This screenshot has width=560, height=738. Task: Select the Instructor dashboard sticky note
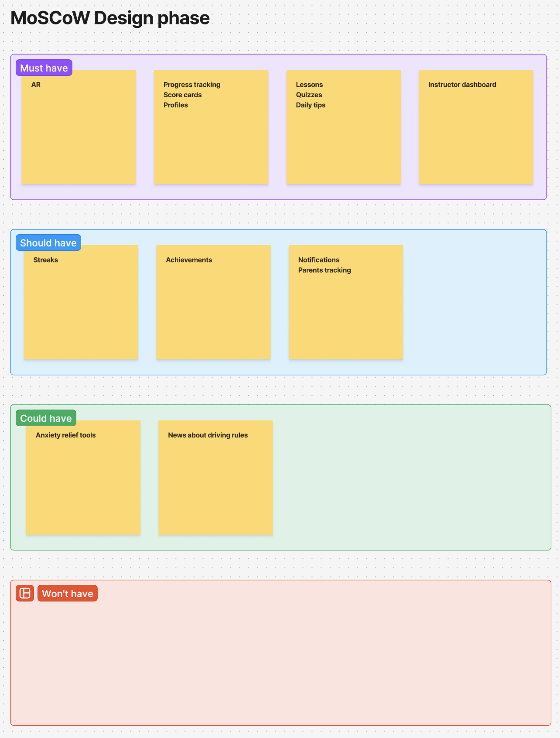(476, 131)
